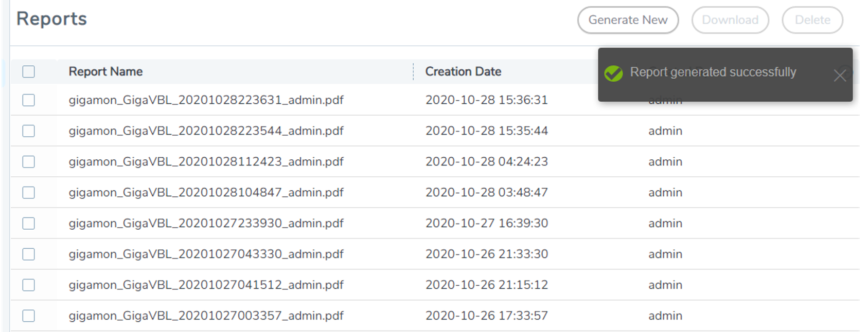The height and width of the screenshot is (332, 868).
Task: Click the green success checkmark icon
Action: click(x=613, y=73)
